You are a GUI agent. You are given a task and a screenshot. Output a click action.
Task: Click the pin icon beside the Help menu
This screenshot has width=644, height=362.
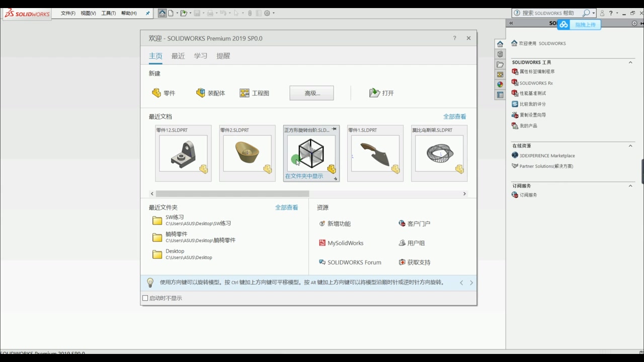pyautogui.click(x=147, y=13)
